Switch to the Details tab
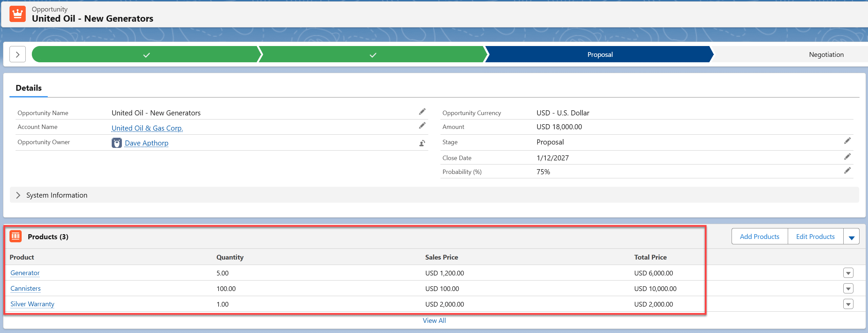 [x=29, y=88]
